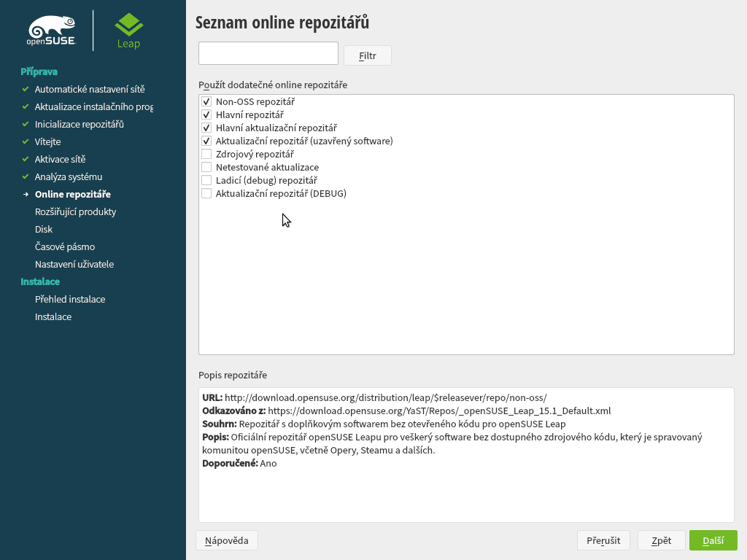The height and width of the screenshot is (560, 747).
Task: Proceed by clicking Další
Action: 713,540
